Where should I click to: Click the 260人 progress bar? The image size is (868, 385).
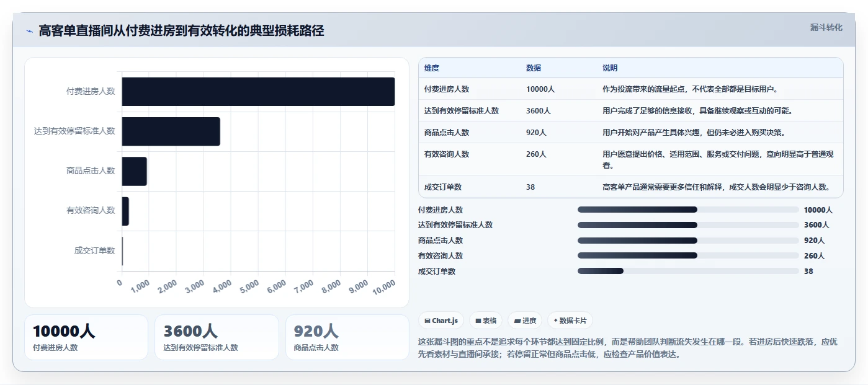tap(688, 255)
